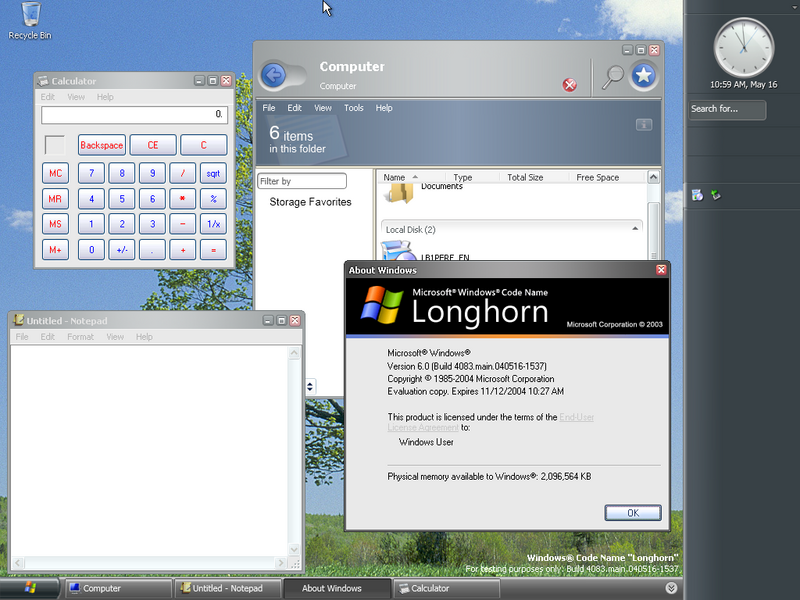Image resolution: width=800 pixels, height=600 pixels.
Task: Open favorites with the star button in the Computer window
Action: [643, 76]
